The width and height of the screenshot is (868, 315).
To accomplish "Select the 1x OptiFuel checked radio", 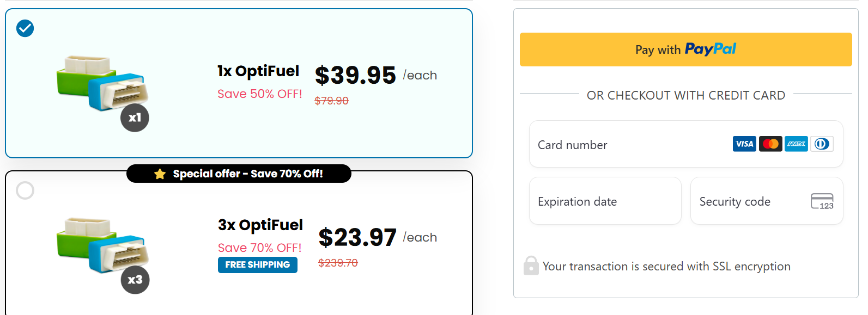I will 25,28.
